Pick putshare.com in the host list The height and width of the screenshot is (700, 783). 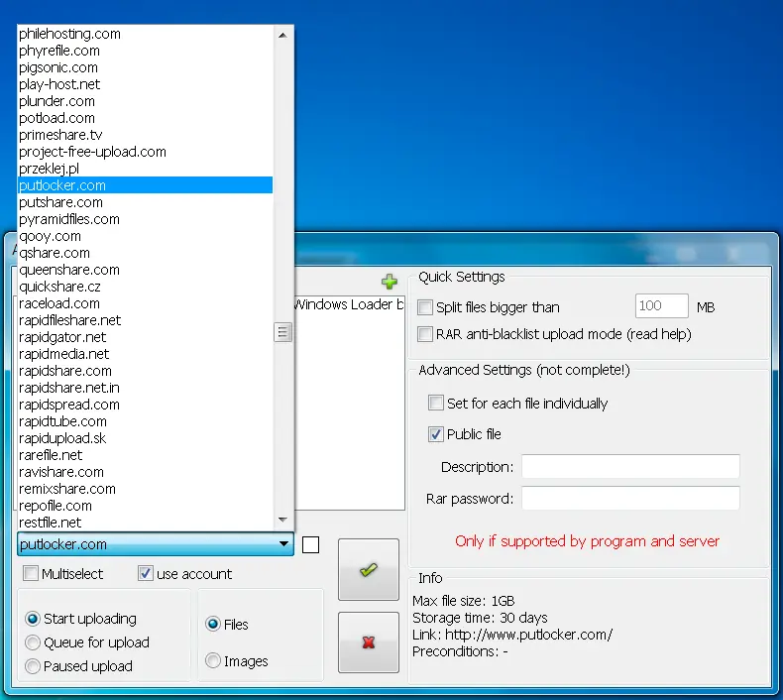click(x=146, y=202)
